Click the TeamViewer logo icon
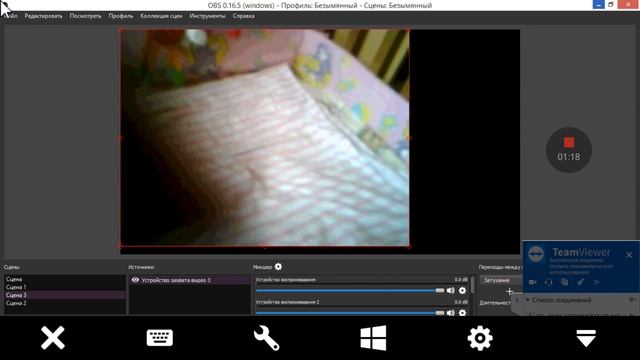640x360 pixels. click(536, 254)
